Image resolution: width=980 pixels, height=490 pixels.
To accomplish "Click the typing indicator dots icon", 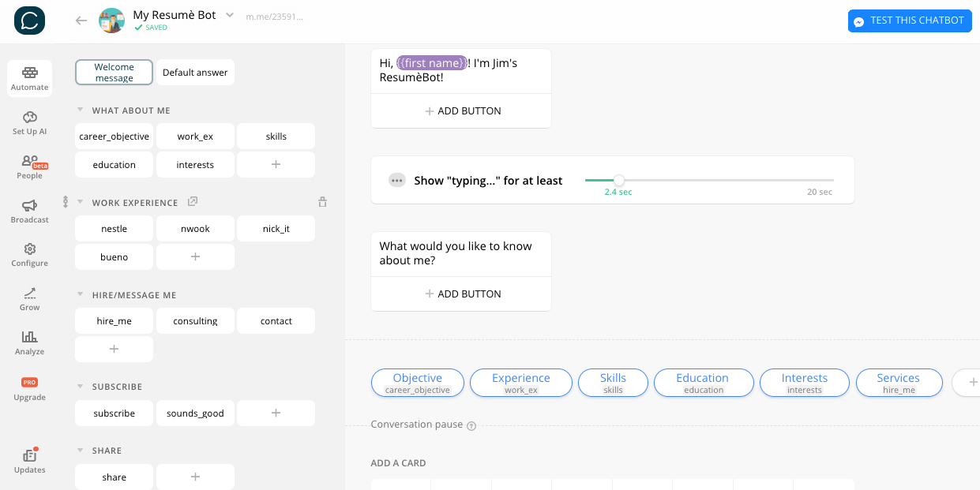I will click(x=397, y=181).
